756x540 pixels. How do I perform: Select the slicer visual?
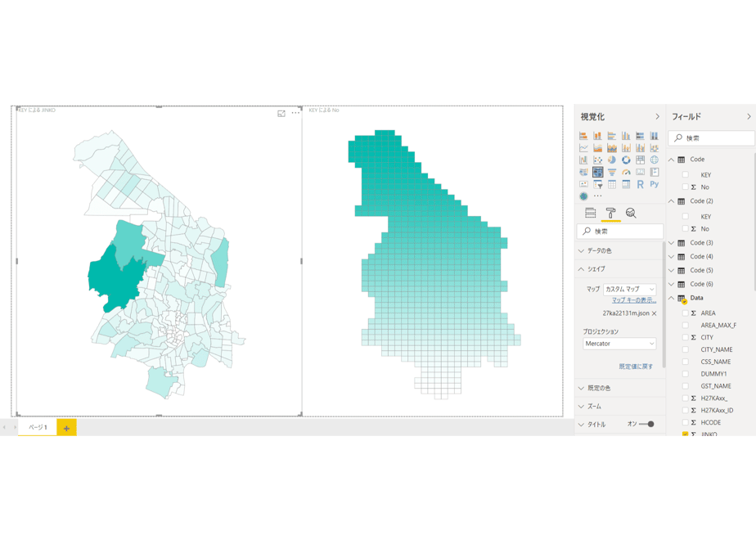tap(598, 184)
